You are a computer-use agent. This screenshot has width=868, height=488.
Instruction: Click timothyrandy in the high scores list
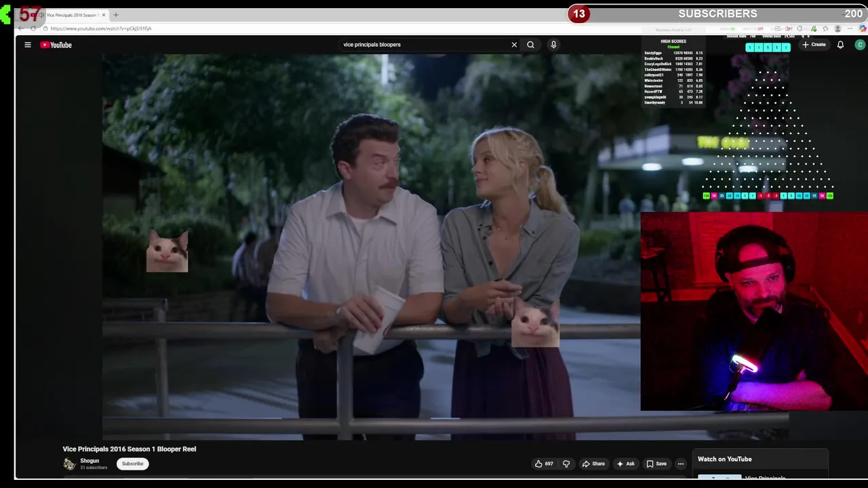(655, 102)
